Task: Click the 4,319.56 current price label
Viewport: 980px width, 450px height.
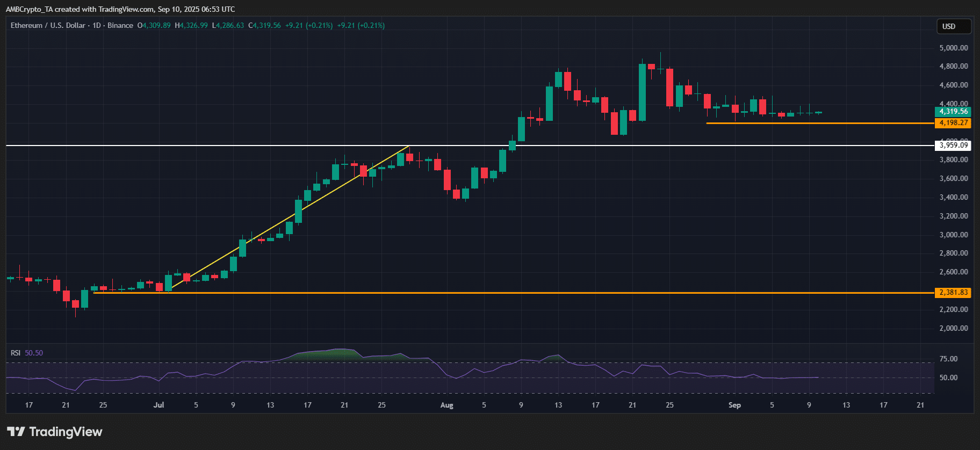Action: pyautogui.click(x=953, y=112)
